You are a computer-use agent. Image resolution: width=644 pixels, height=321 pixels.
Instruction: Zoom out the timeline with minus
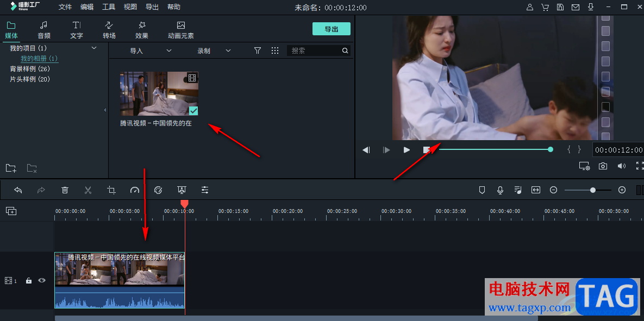click(x=554, y=190)
